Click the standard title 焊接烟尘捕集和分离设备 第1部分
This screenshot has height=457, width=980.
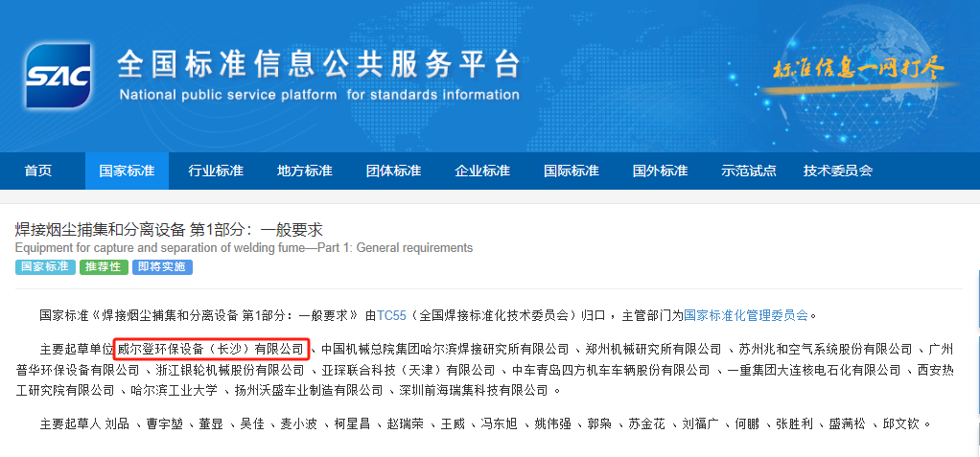coord(169,230)
